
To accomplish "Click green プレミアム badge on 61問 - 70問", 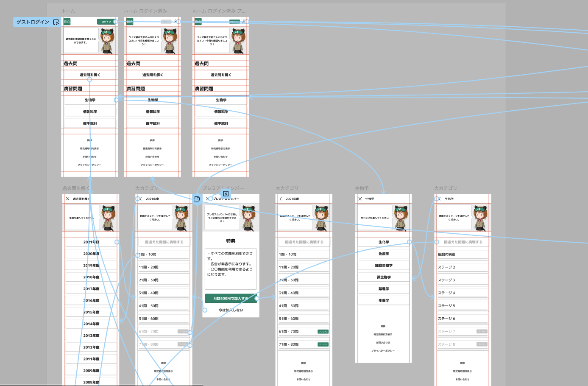I will 323,332.
